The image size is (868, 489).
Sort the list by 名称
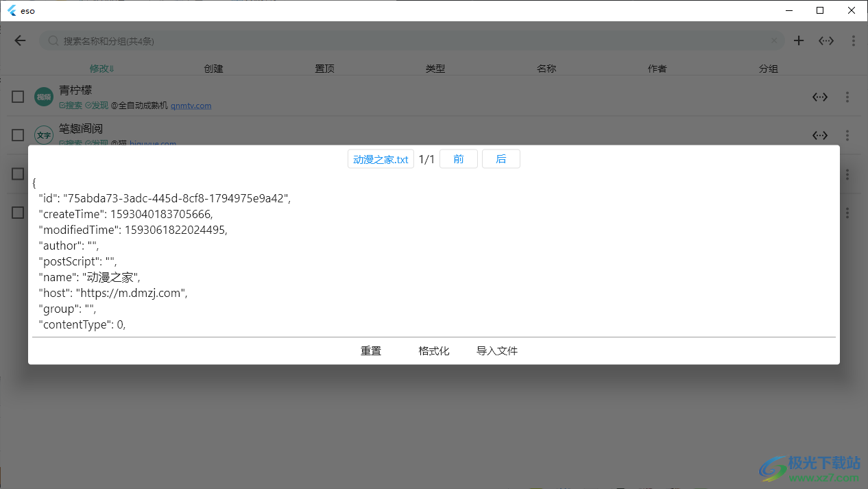point(546,69)
